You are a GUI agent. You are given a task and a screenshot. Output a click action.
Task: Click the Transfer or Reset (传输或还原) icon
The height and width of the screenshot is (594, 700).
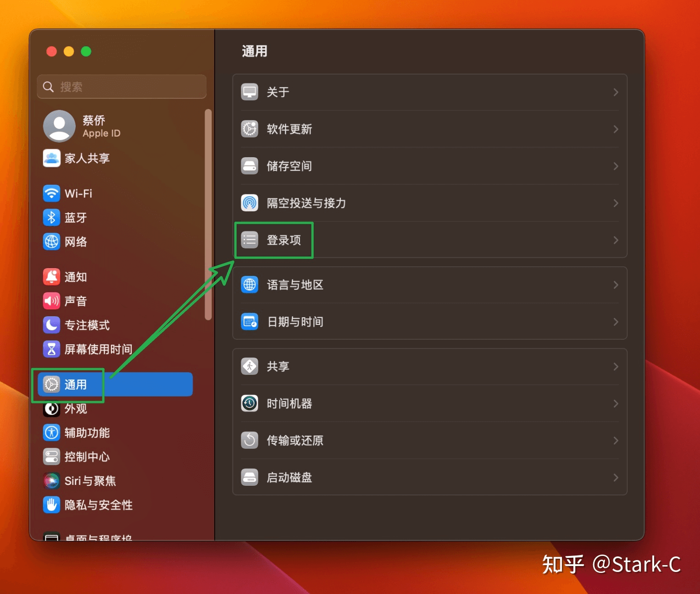pyautogui.click(x=250, y=440)
